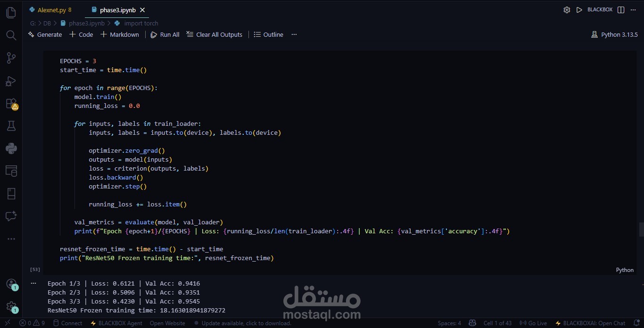This screenshot has height=328, width=644.
Task: Click the ResNet50 Frozen training time output
Action: click(136, 310)
